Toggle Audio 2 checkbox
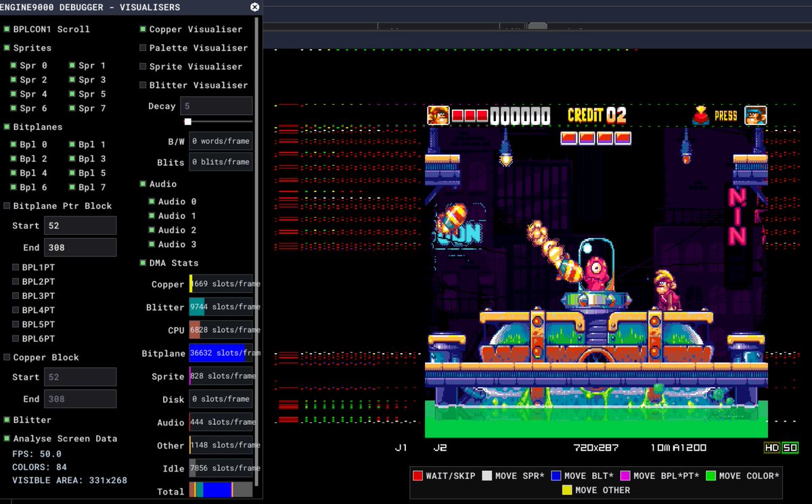Image resolution: width=812 pixels, height=504 pixels. 152,230
